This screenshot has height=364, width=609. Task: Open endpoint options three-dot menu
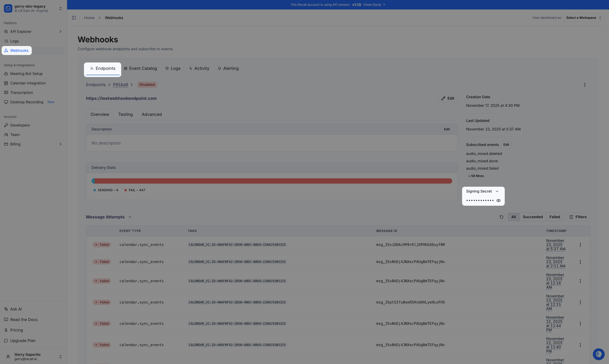click(585, 85)
